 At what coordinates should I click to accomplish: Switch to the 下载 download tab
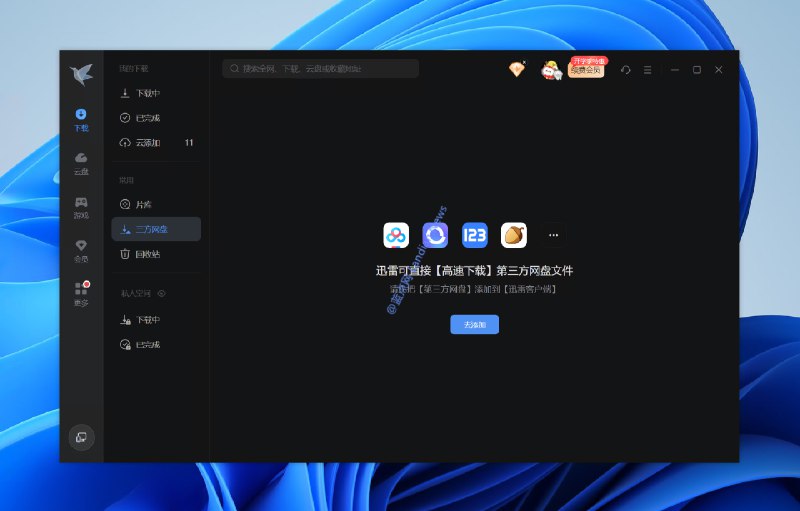(x=81, y=119)
